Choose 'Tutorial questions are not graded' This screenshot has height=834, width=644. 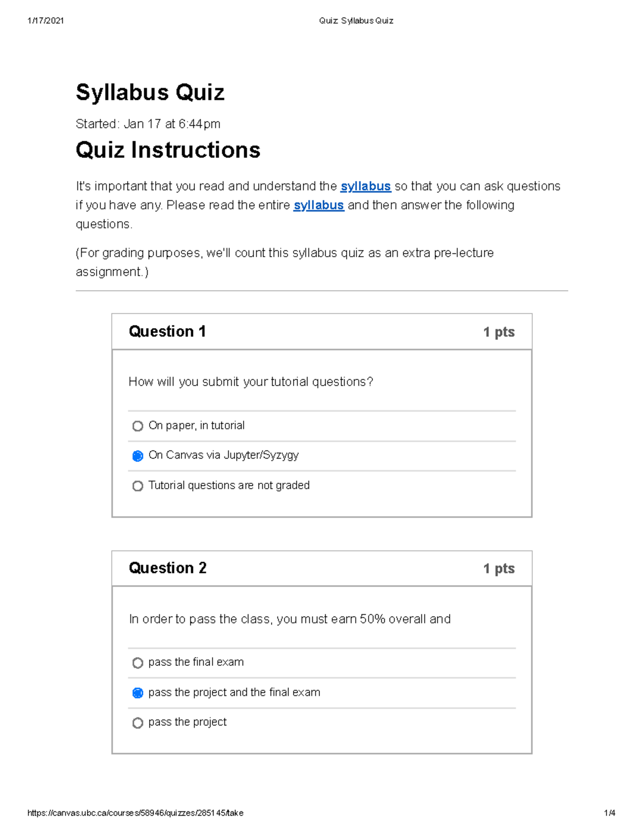(138, 485)
